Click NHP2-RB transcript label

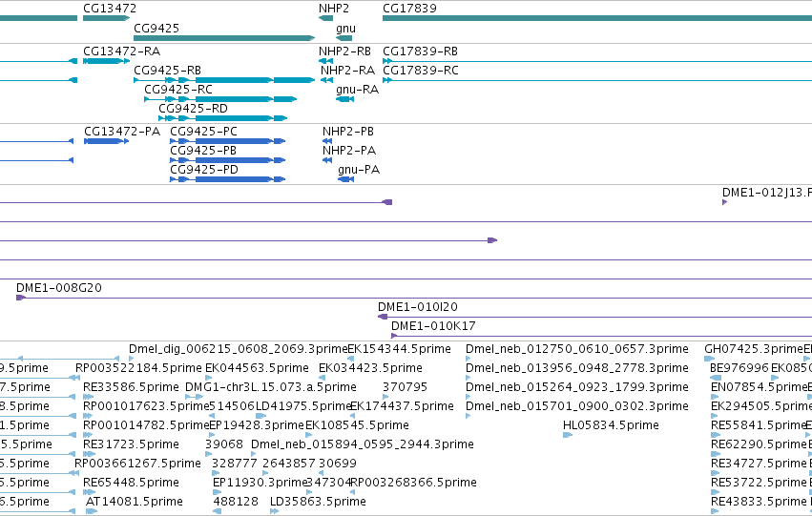coord(344,52)
